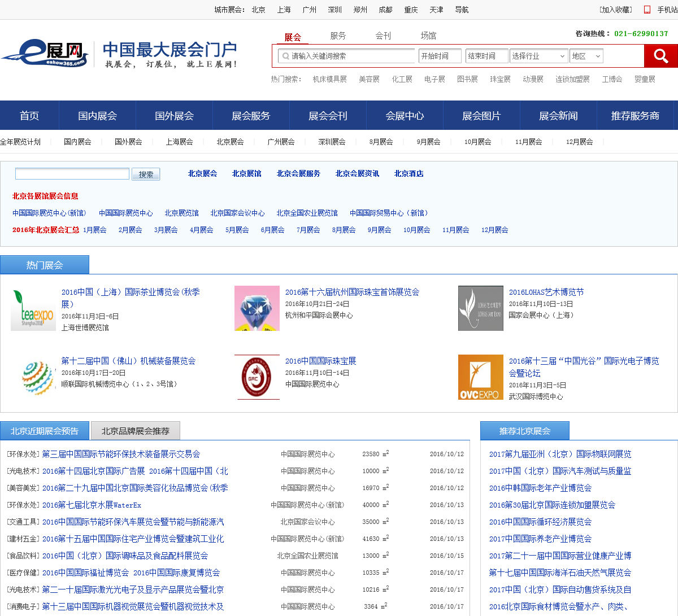
Task: Open 2016第30届北京国际连锁加盟展览会 recommendation
Action: [x=553, y=505]
